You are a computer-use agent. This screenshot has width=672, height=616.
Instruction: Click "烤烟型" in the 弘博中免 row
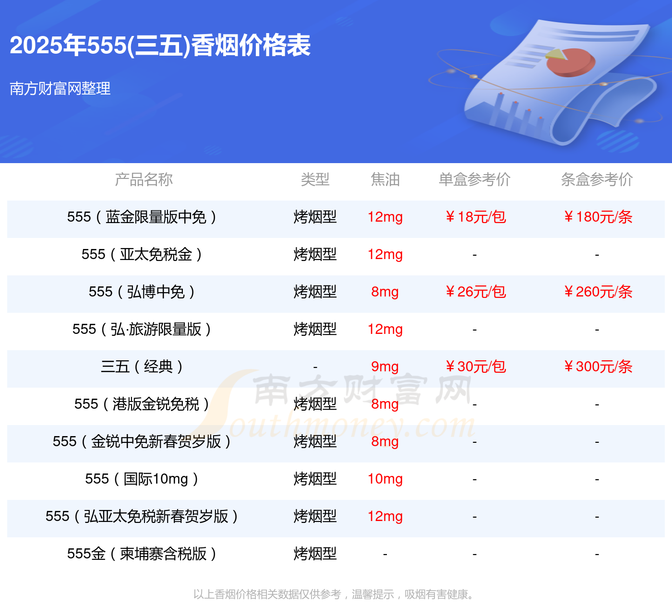[315, 292]
